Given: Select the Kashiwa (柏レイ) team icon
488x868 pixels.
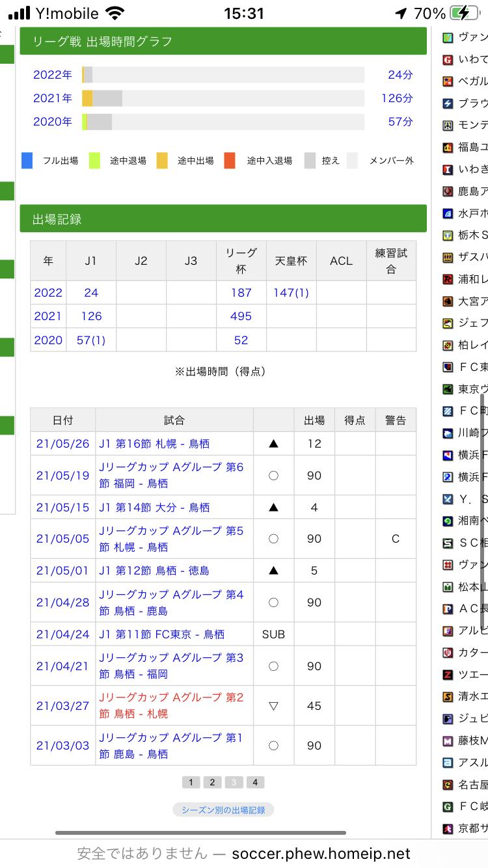Looking at the screenshot, I should click(x=448, y=345).
